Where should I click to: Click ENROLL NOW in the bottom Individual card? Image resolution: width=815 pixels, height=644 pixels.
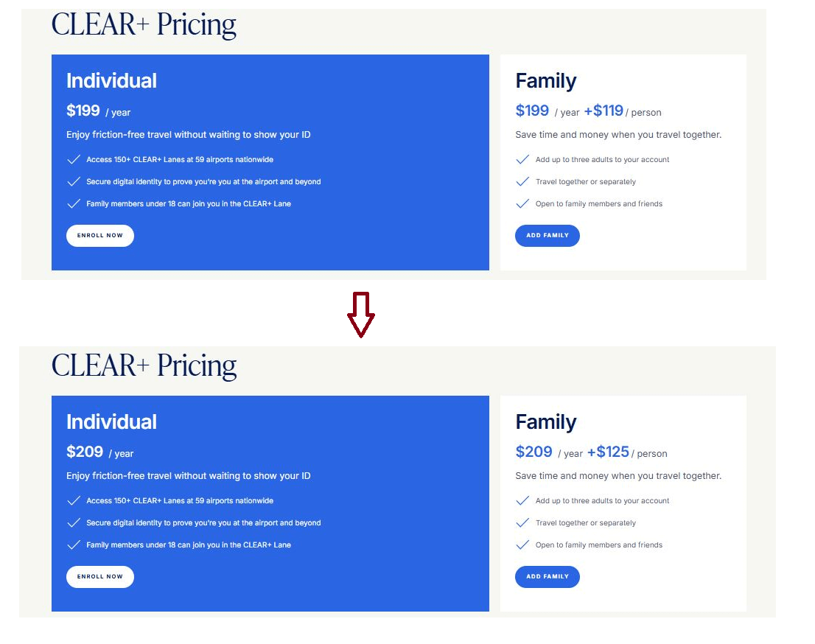click(99, 576)
